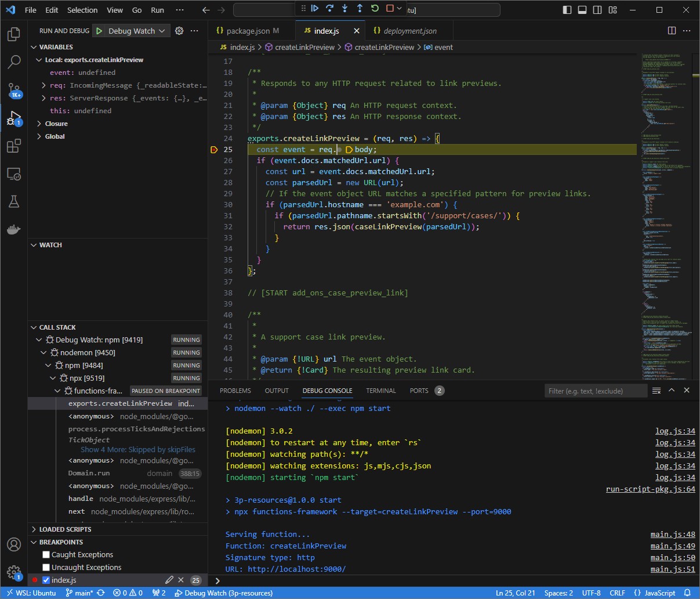Uncheck the index.js breakpoint checkbox
This screenshot has height=599, width=700.
coord(46,580)
